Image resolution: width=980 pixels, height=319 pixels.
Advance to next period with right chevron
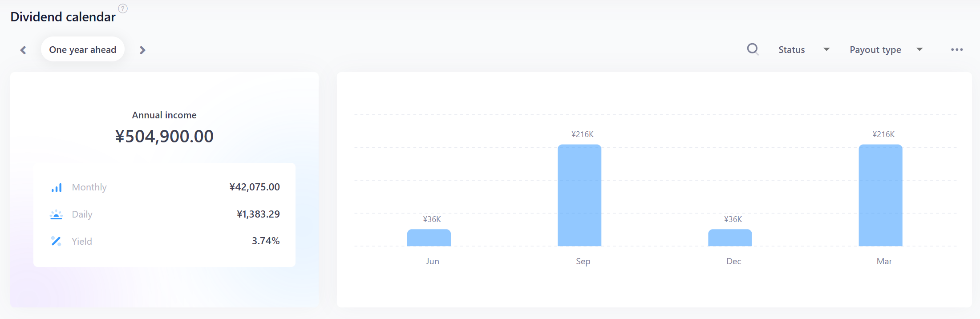click(x=142, y=50)
